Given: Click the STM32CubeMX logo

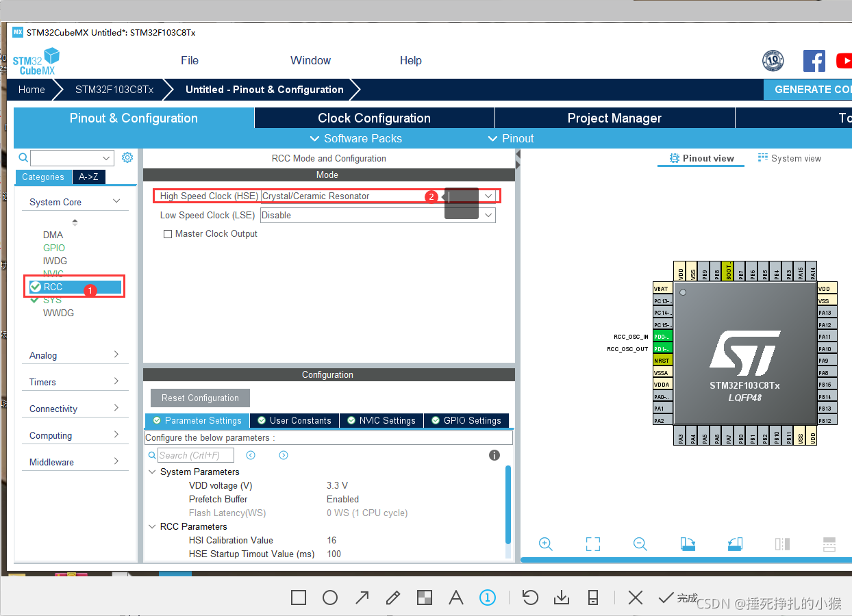Looking at the screenshot, I should tap(36, 61).
